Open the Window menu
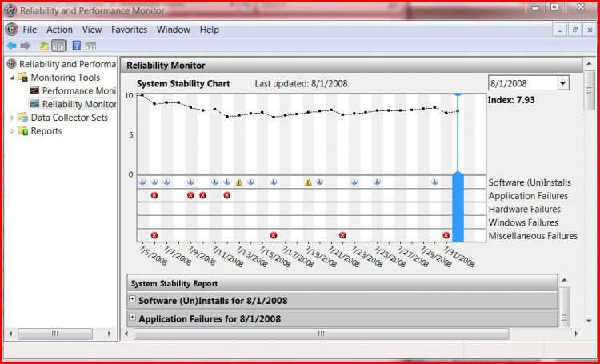Viewport: 600px width, 364px height. click(x=174, y=30)
